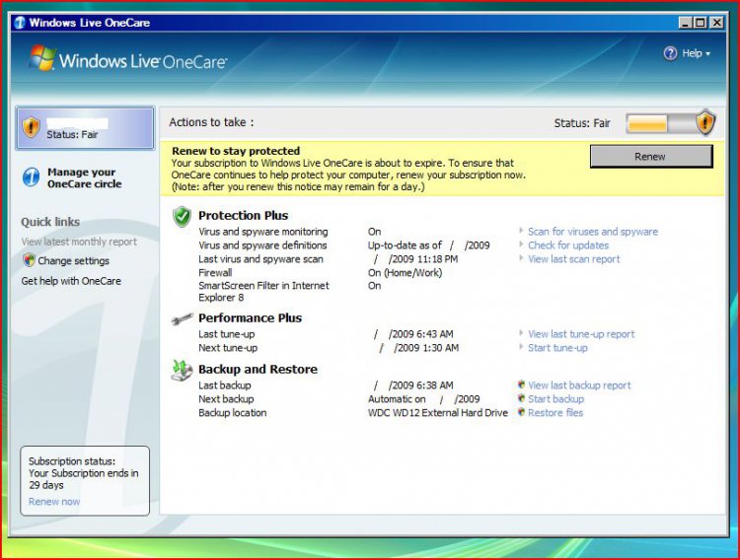Open View last scan report
Viewport: 740px width, 560px height.
pyautogui.click(x=574, y=259)
